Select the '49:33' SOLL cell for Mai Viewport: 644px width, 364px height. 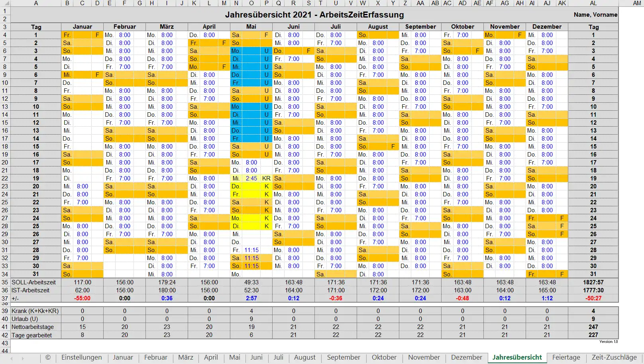251,282
